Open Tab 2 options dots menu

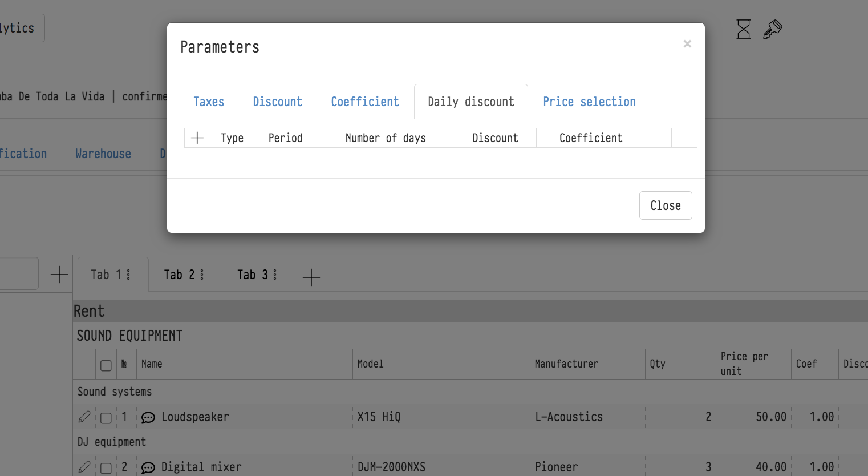click(x=202, y=275)
